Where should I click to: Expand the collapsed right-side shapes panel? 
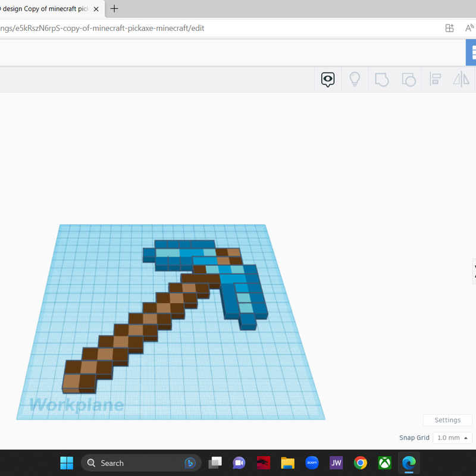click(x=474, y=271)
